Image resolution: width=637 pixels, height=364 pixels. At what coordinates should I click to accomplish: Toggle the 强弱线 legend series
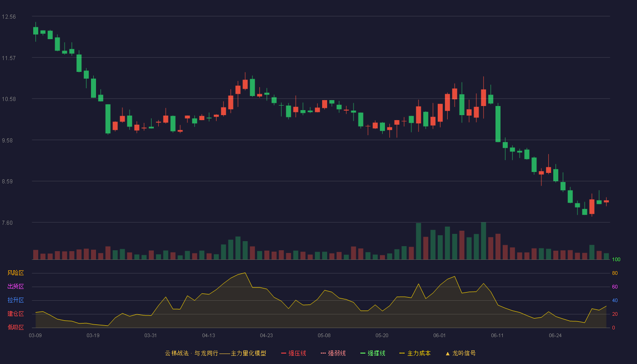tap(333, 353)
